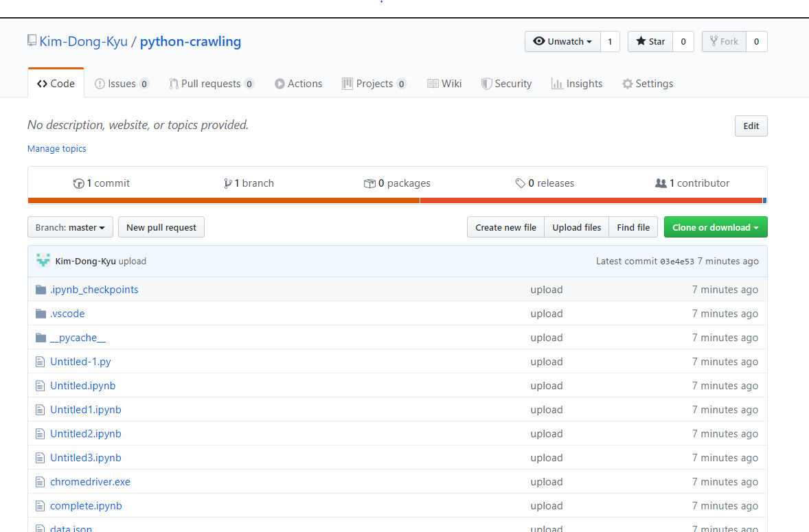Open the Insights tab
The image size is (809, 532).
[577, 84]
